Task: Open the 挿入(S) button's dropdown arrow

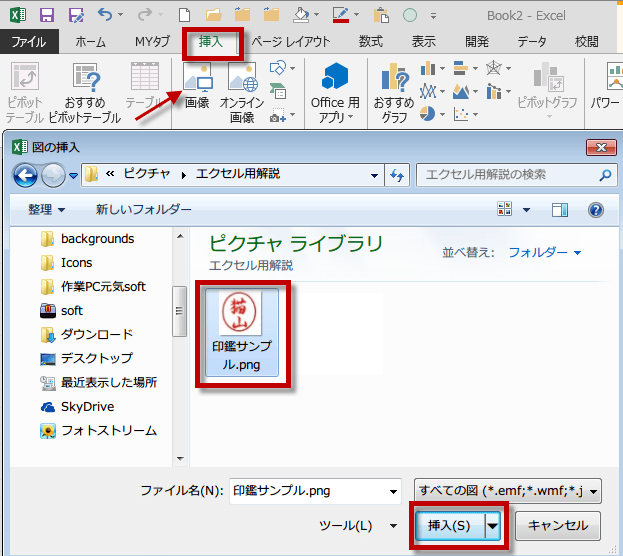Action: coord(492,525)
